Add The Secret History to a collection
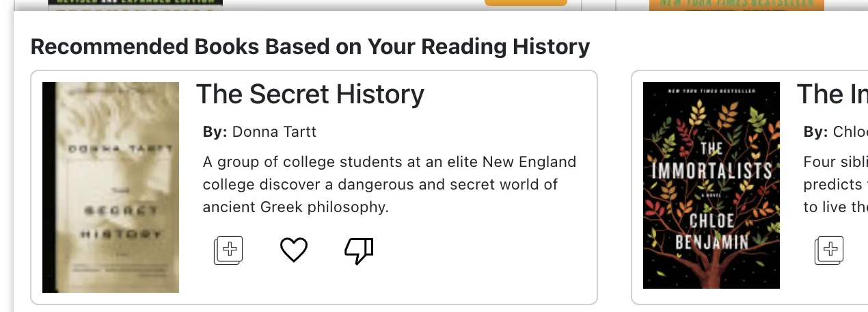The width and height of the screenshot is (868, 312). click(229, 250)
